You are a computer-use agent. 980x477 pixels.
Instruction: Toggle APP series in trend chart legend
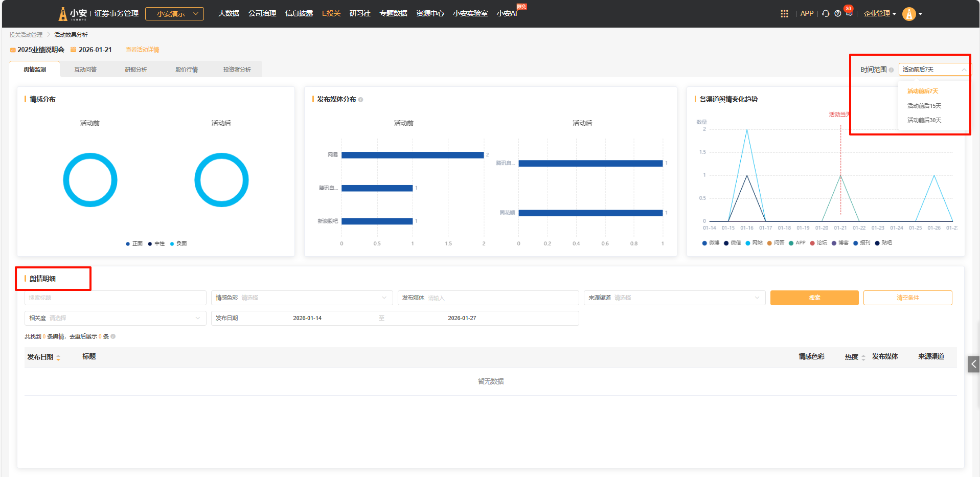(797, 243)
